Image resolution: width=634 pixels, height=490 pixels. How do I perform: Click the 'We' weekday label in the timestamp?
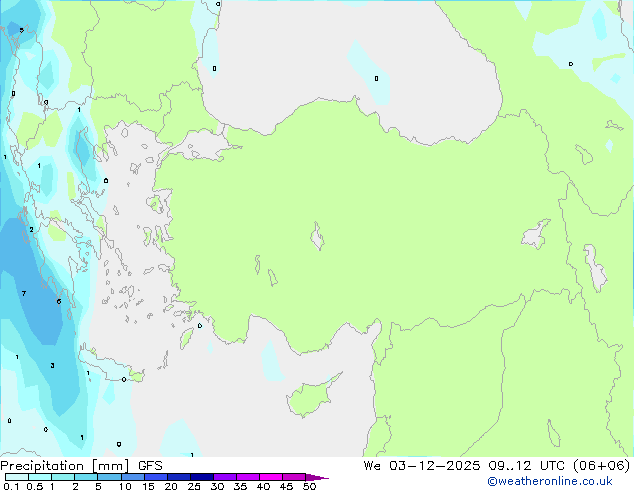pyautogui.click(x=372, y=465)
